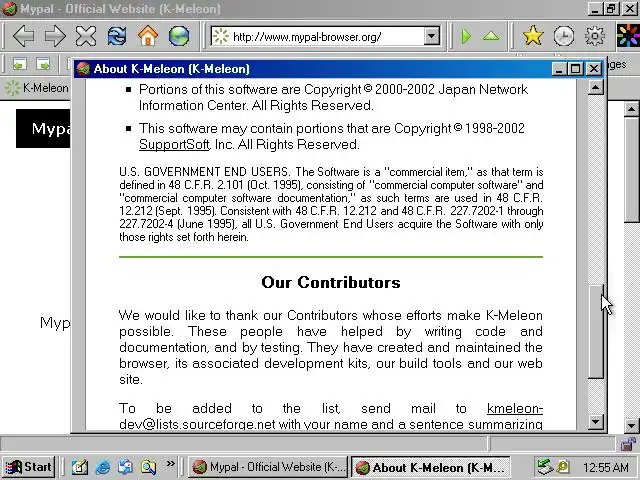Click About K-Meleon window title icon
Image resolution: width=640 pixels, height=480 pixels.
click(x=83, y=69)
